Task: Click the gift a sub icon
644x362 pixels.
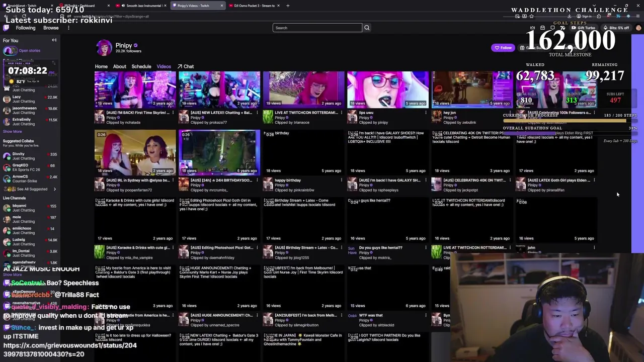Action: coord(523,48)
